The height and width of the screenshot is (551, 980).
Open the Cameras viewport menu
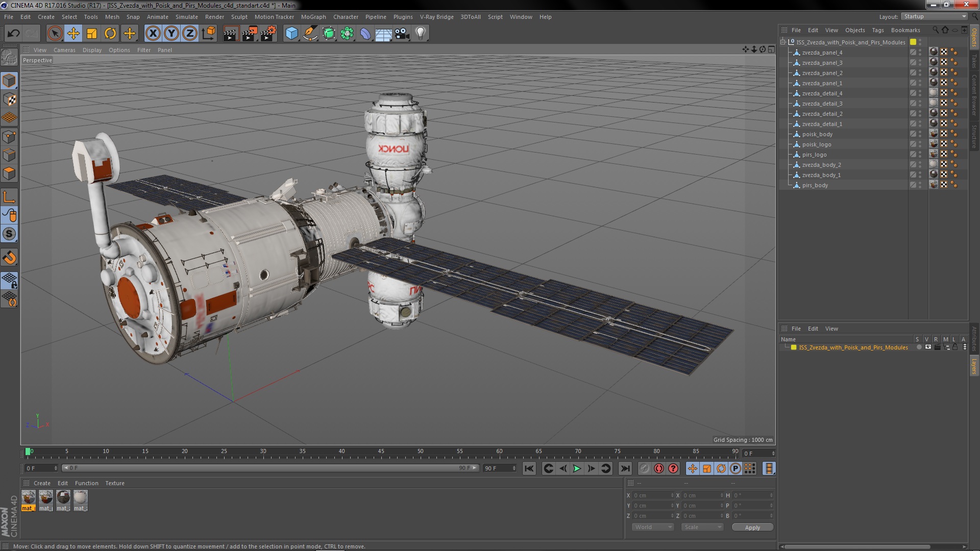[x=64, y=50]
